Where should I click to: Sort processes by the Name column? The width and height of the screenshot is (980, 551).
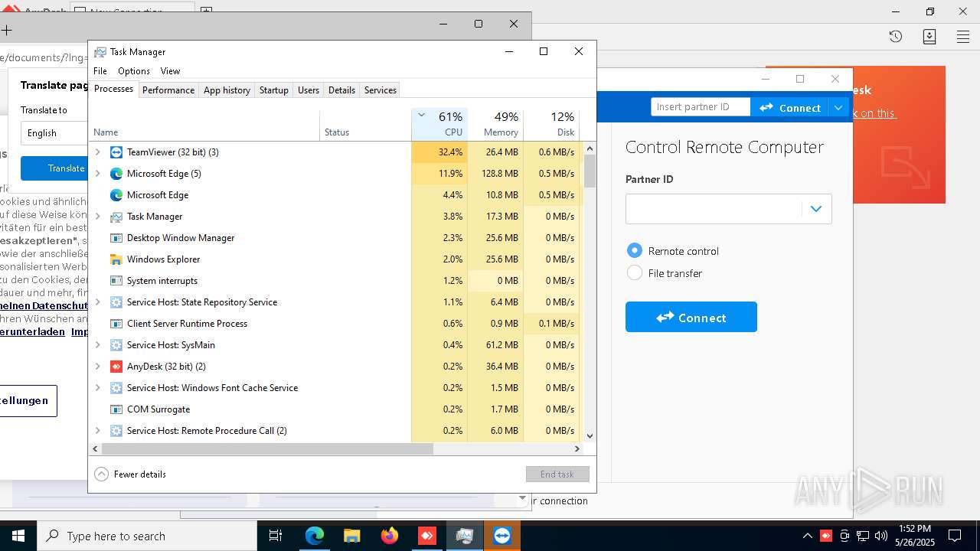point(204,125)
